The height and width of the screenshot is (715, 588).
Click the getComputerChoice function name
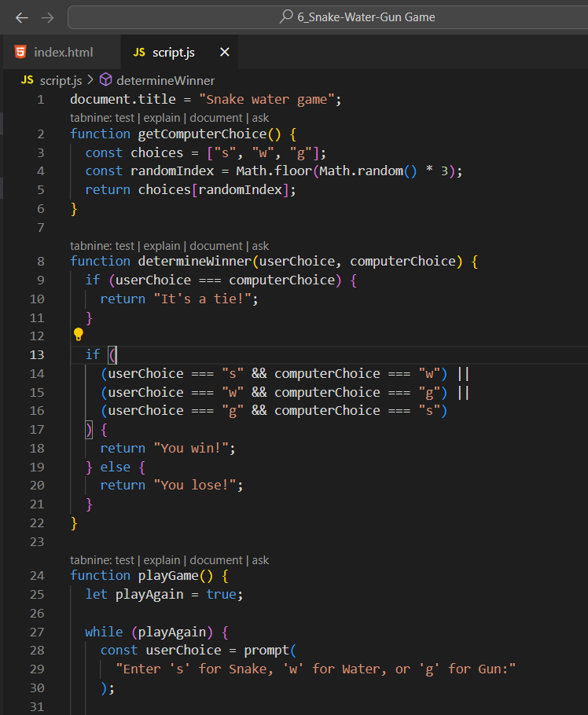[x=202, y=134]
